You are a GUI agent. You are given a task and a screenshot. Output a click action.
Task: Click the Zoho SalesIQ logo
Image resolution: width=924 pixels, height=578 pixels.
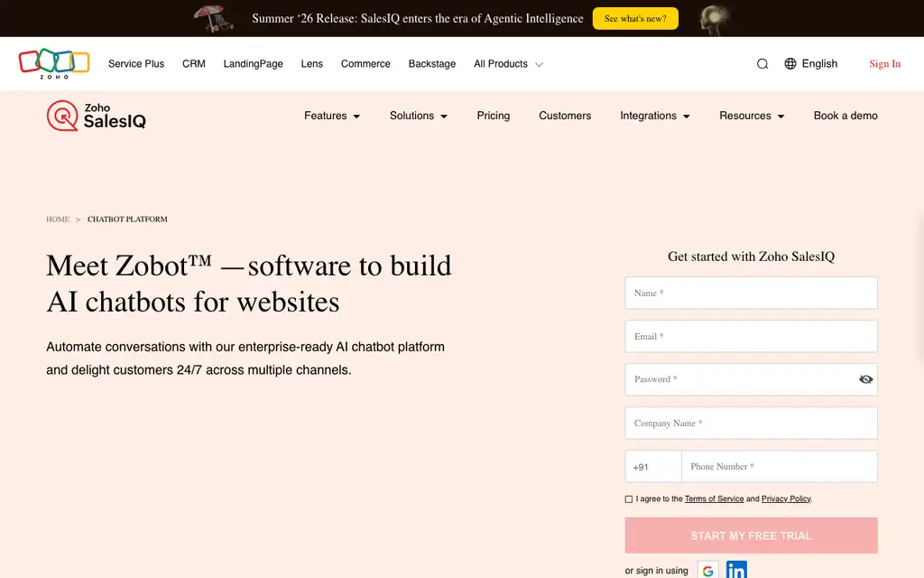coord(96,116)
